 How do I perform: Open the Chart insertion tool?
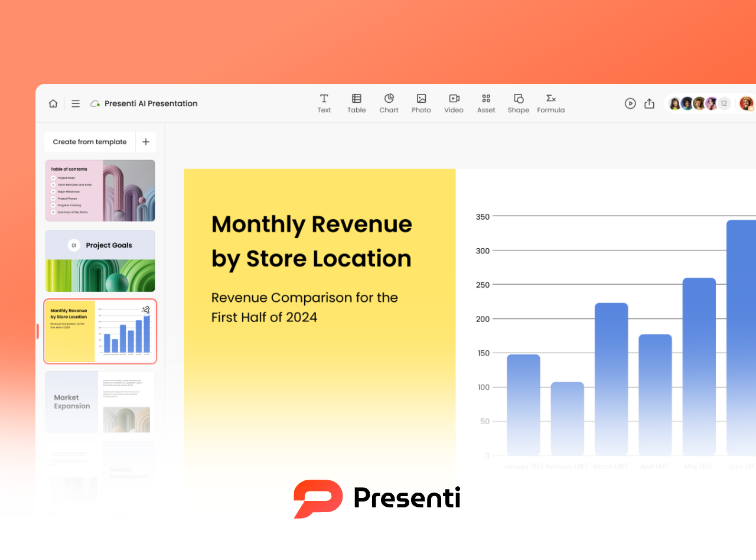click(389, 103)
